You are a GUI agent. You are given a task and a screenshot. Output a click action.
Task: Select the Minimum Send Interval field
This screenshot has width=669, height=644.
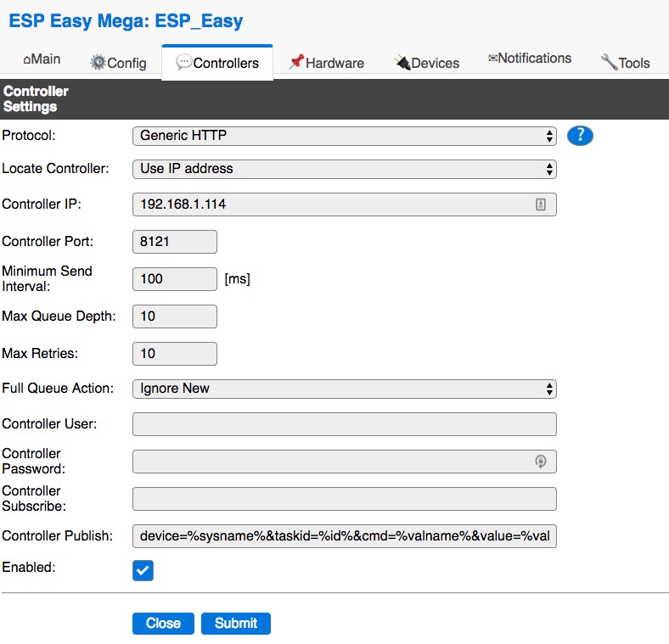pos(175,279)
